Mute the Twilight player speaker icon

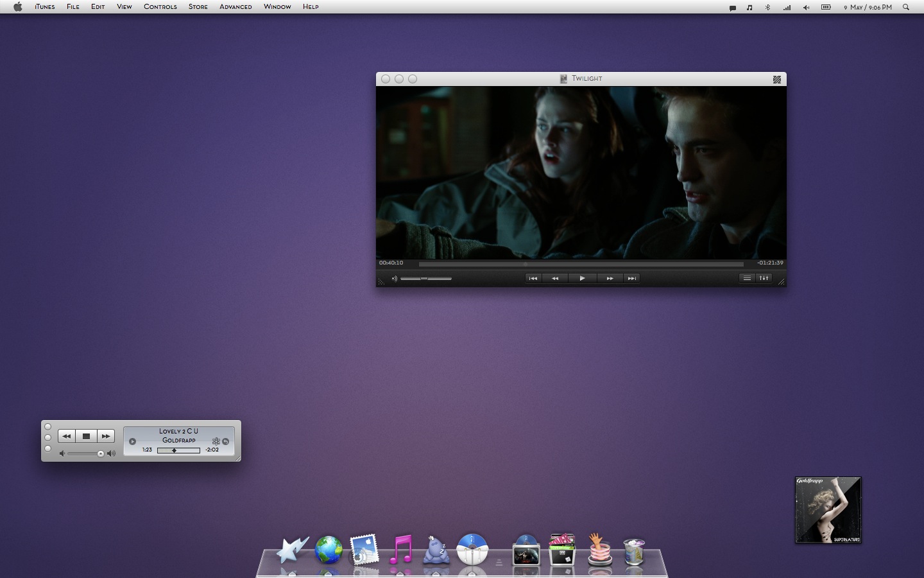[x=394, y=278]
